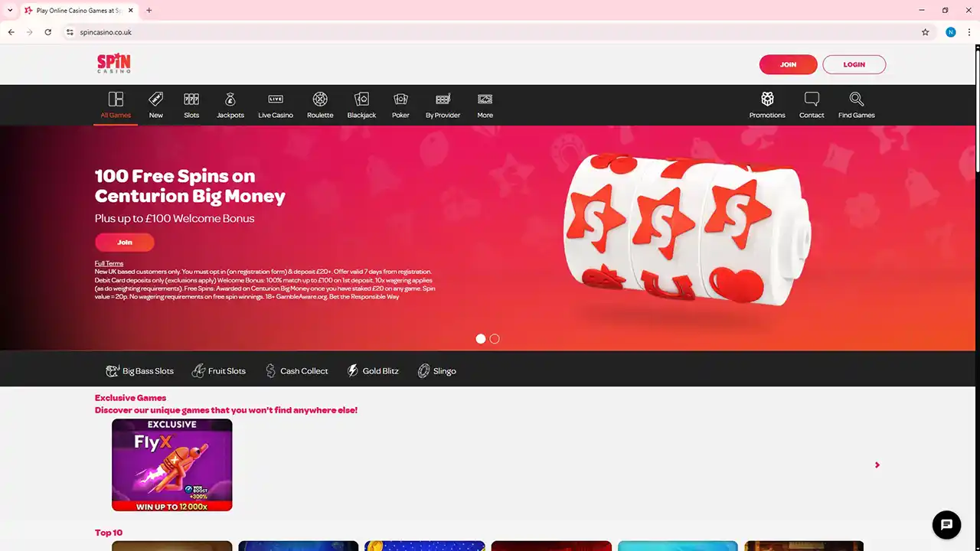Open the Find Games magnifier icon
Screen dimensions: 980x551
856,99
